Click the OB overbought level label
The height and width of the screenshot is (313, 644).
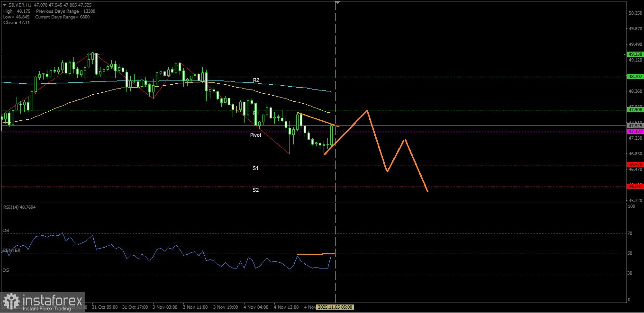[x=6, y=231]
